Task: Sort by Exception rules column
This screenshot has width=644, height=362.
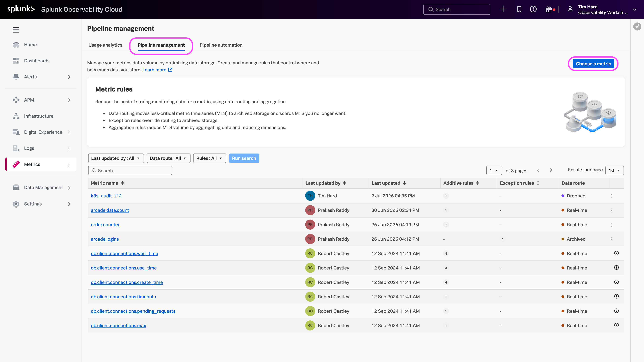Action: [538, 183]
